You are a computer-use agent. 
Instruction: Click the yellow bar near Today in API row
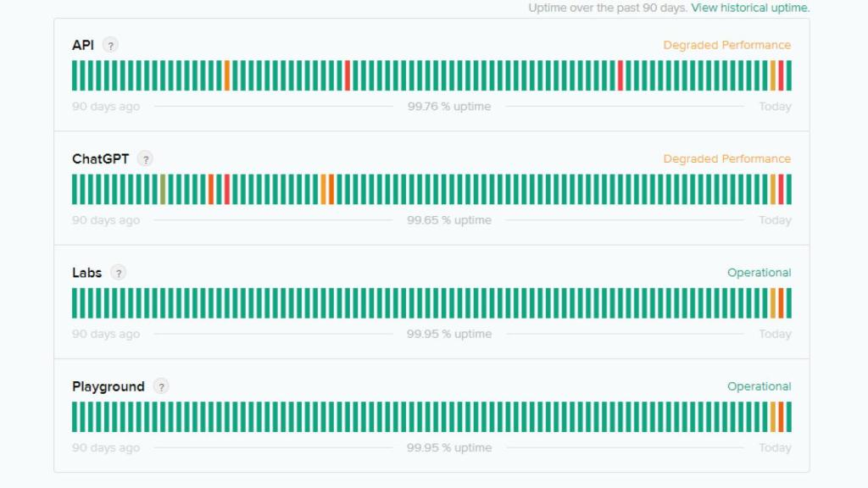tap(773, 75)
